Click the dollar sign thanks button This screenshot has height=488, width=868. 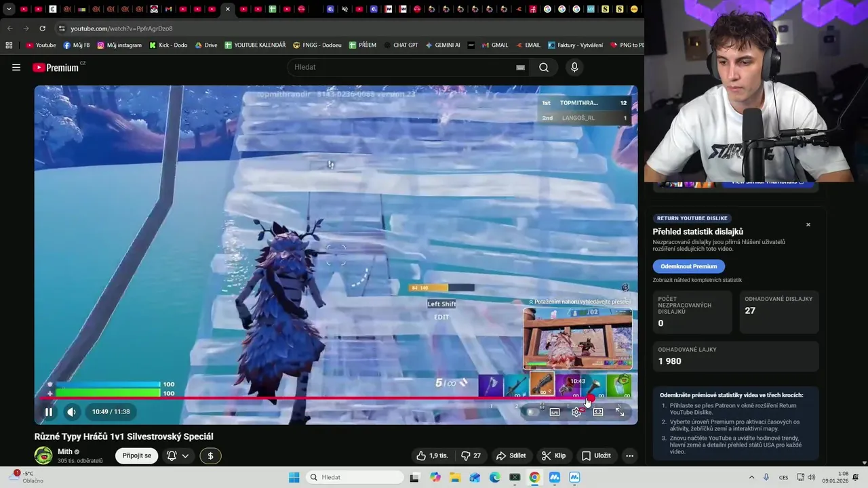pos(210,455)
